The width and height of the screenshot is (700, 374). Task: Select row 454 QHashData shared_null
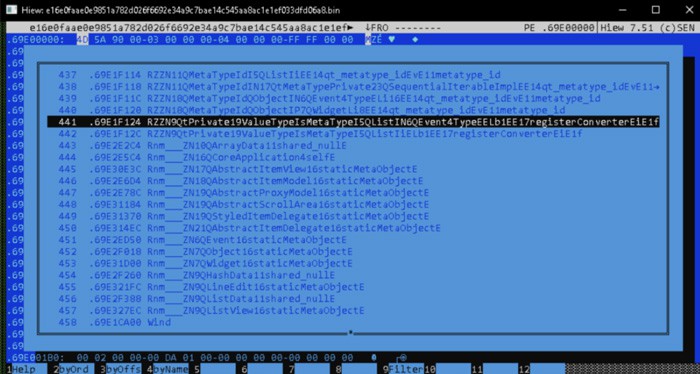[353, 275]
